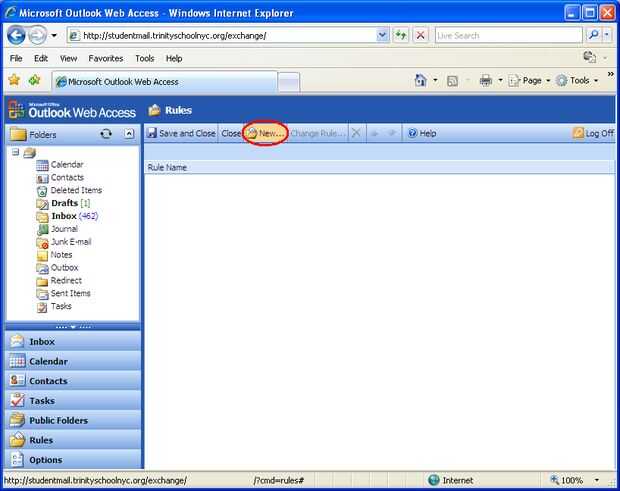Show more command bar items chevron
The height and width of the screenshot is (491, 620).
610,74
